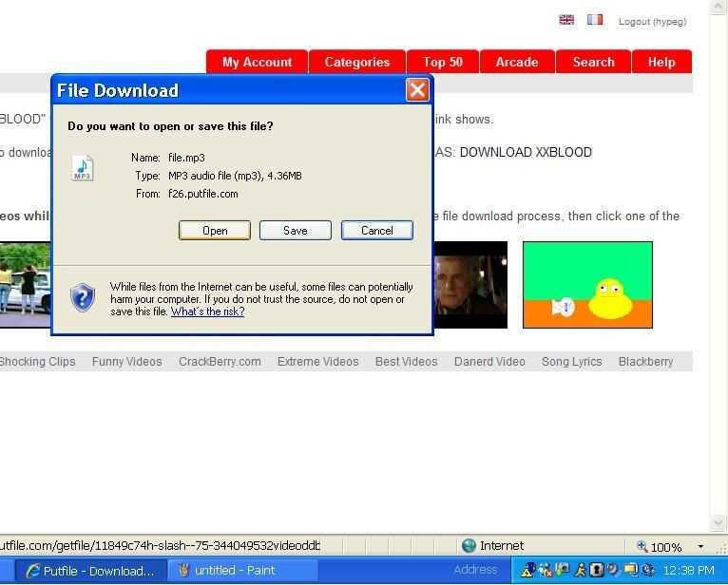This screenshot has height=585, width=728.
Task: Select the yellow duck video thumbnail
Action: [x=587, y=285]
